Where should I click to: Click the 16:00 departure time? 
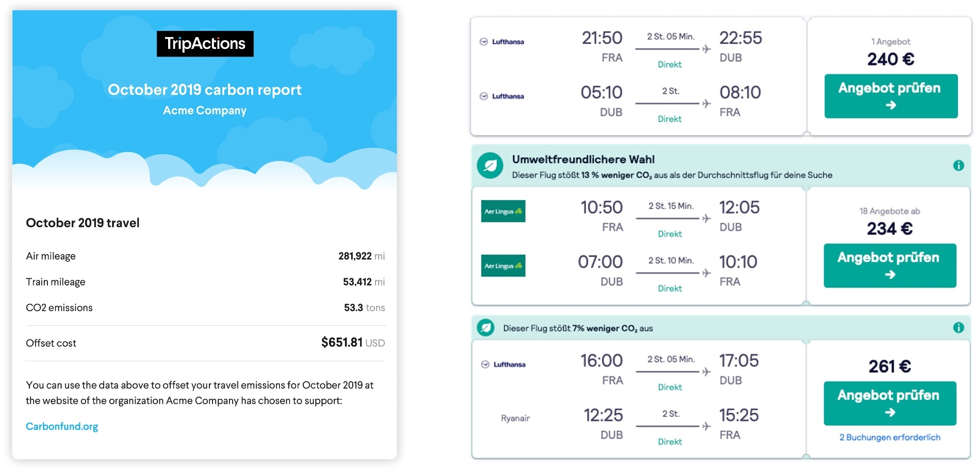click(x=601, y=361)
